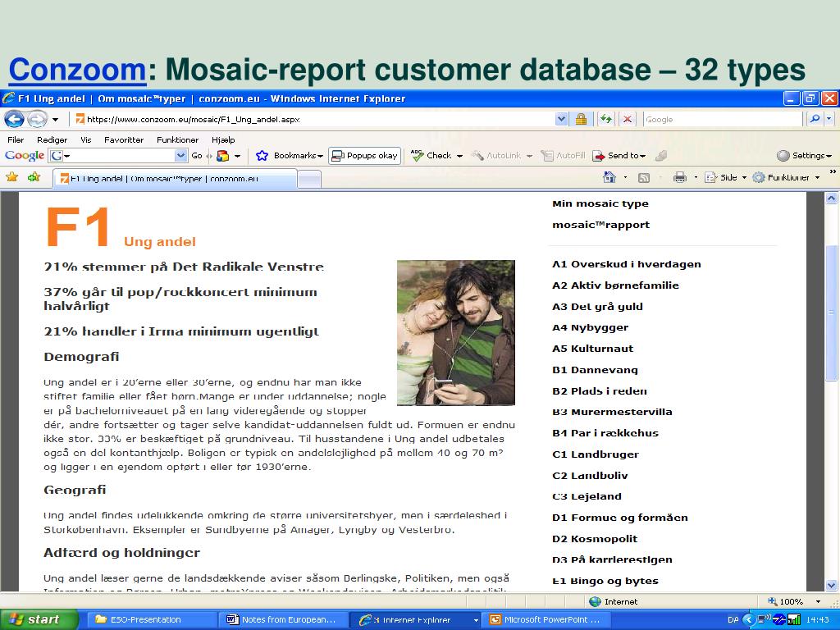Open the Rediger menu
Image resolution: width=840 pixels, height=630 pixels.
point(52,139)
